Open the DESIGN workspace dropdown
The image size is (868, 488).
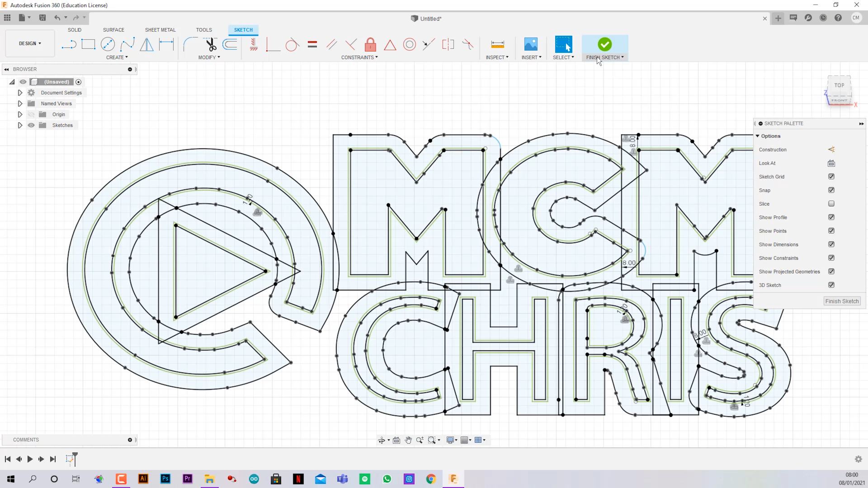coord(30,43)
